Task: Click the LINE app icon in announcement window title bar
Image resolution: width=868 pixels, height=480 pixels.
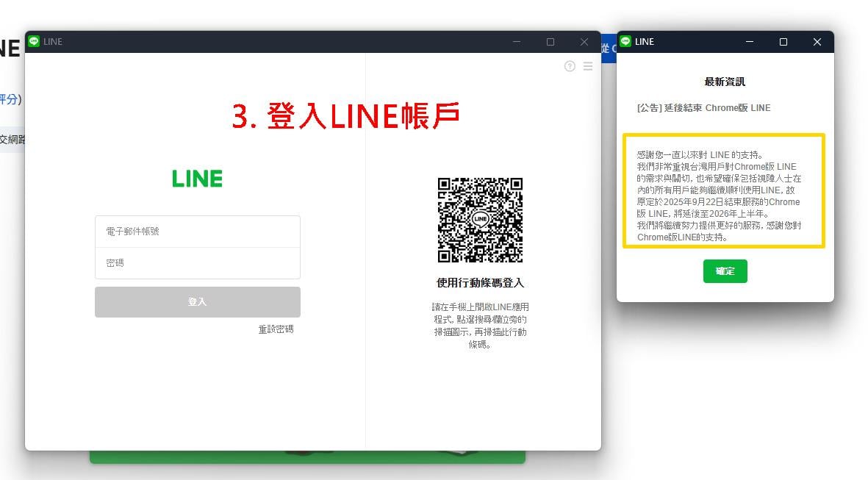Action: 625,41
